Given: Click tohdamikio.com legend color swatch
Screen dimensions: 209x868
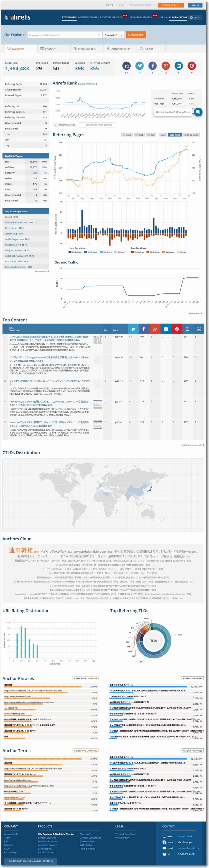Looking at the screenshot, I should [x=56, y=125].
